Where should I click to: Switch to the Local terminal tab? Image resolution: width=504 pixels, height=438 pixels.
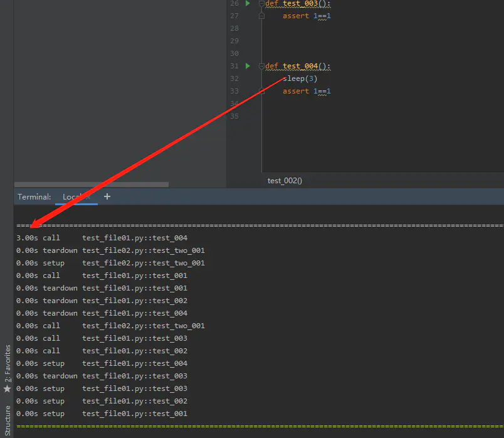click(76, 196)
